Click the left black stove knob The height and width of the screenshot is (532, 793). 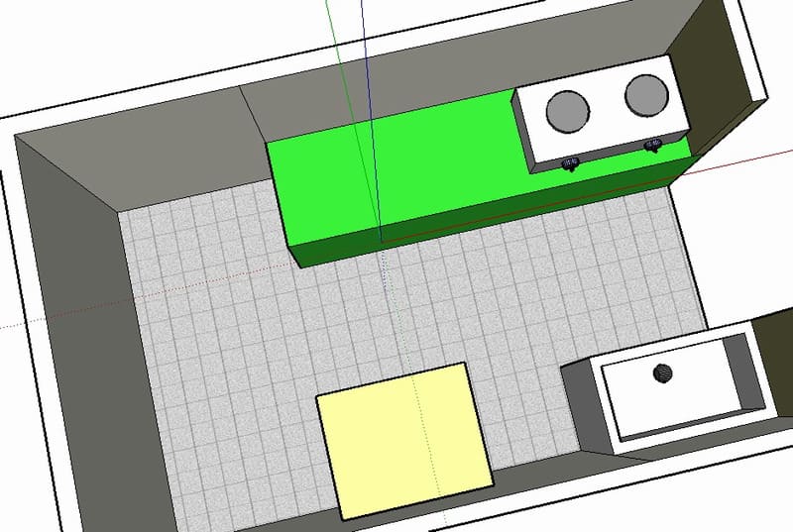tap(570, 163)
